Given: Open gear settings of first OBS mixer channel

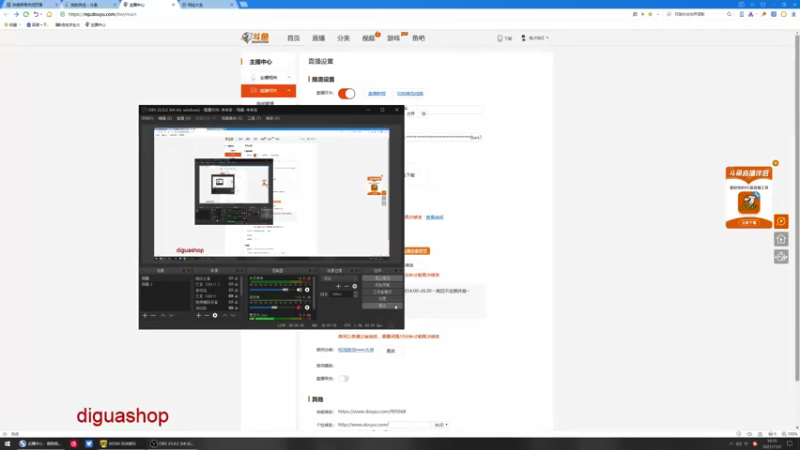Looking at the screenshot, I should 307,290.
